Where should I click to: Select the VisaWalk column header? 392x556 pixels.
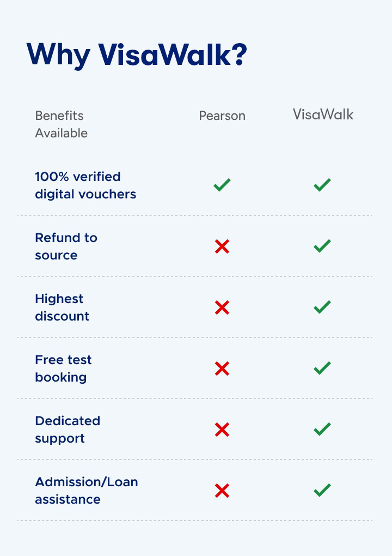[x=323, y=114]
